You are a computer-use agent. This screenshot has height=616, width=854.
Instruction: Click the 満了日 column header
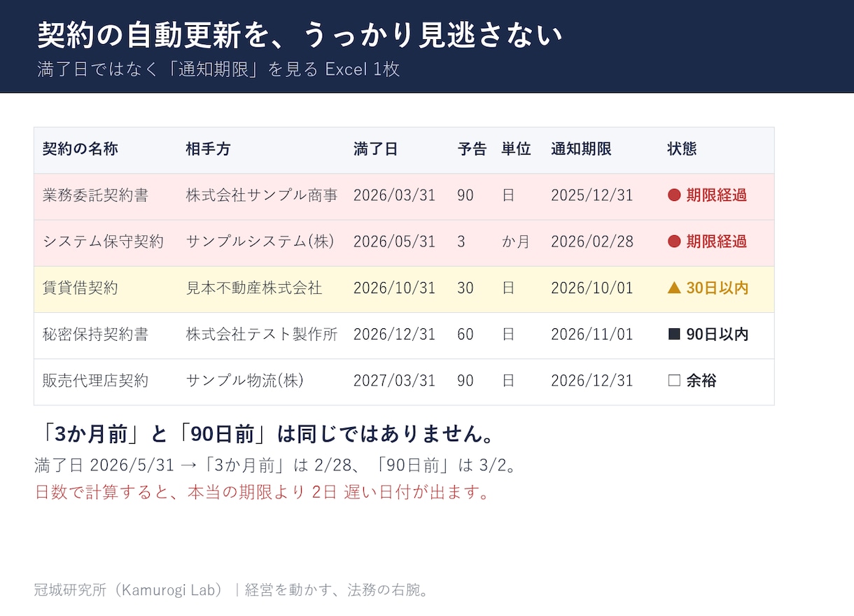click(376, 149)
